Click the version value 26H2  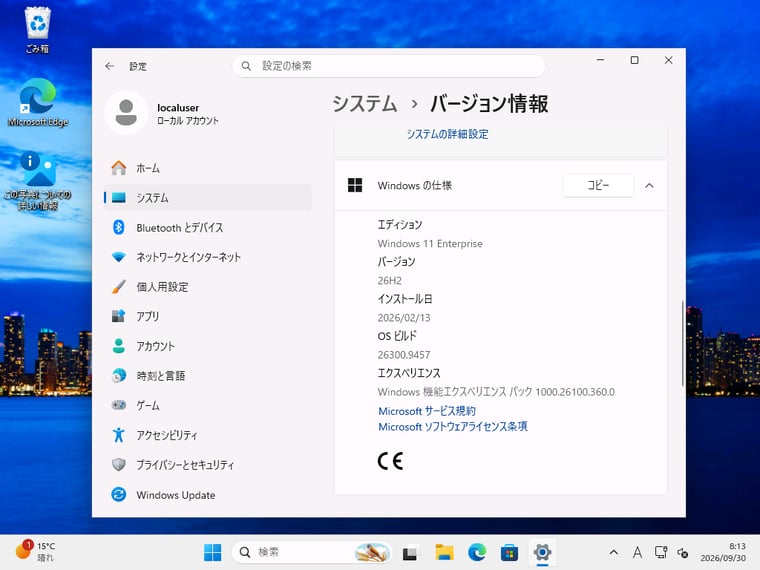pyautogui.click(x=390, y=281)
